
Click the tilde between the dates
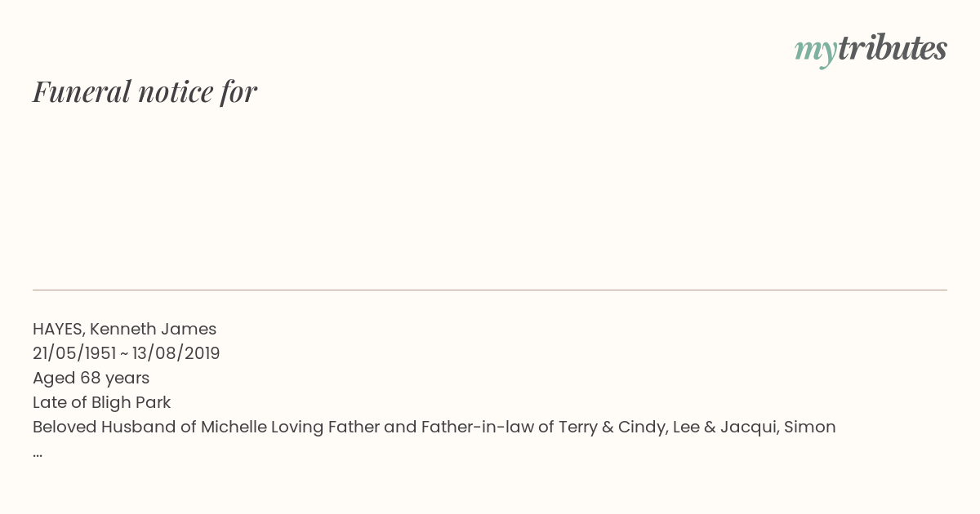click(124, 354)
